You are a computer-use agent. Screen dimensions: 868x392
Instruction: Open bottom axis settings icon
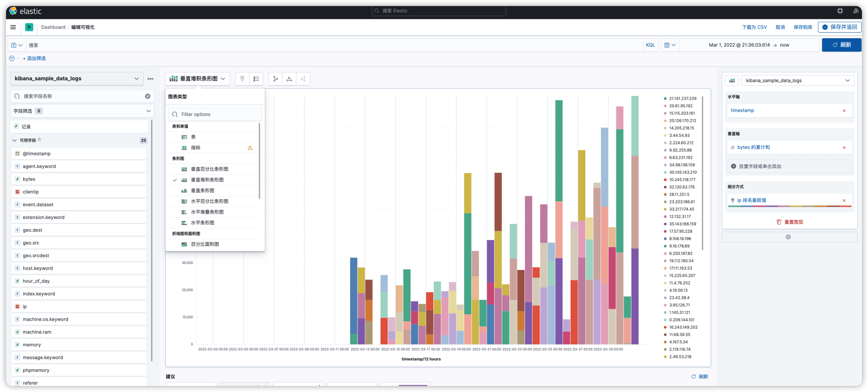tap(289, 79)
